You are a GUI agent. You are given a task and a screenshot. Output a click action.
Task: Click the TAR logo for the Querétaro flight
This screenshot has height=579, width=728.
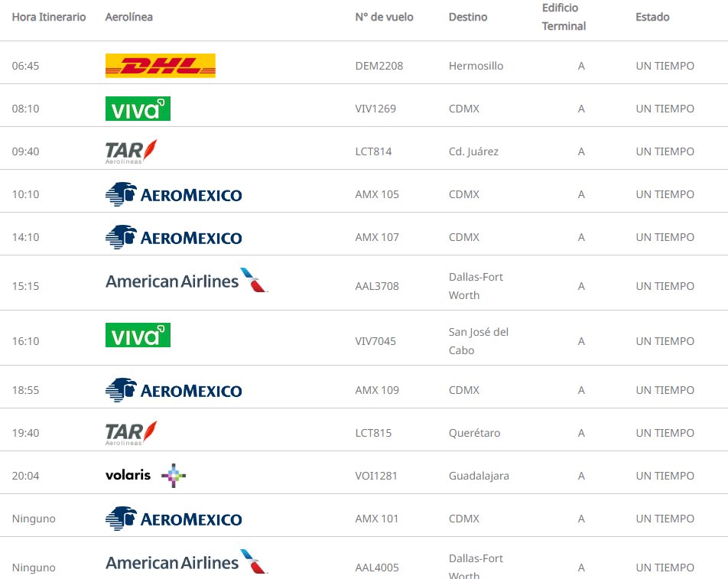[x=132, y=433]
